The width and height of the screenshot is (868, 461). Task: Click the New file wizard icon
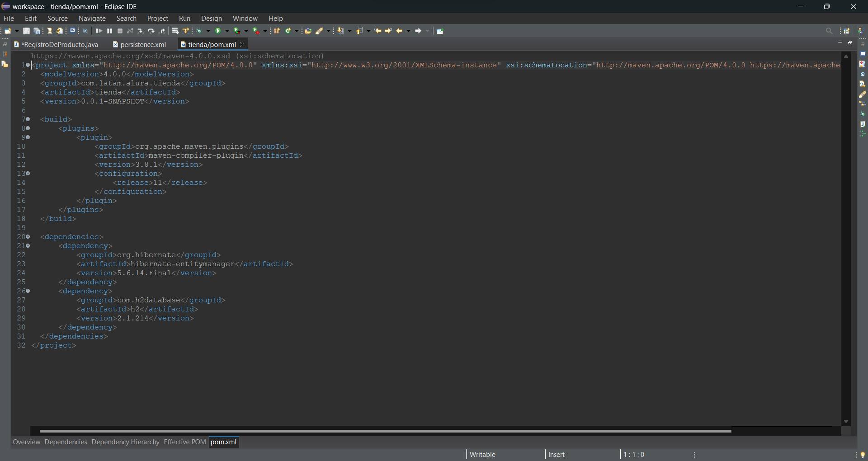[8, 31]
